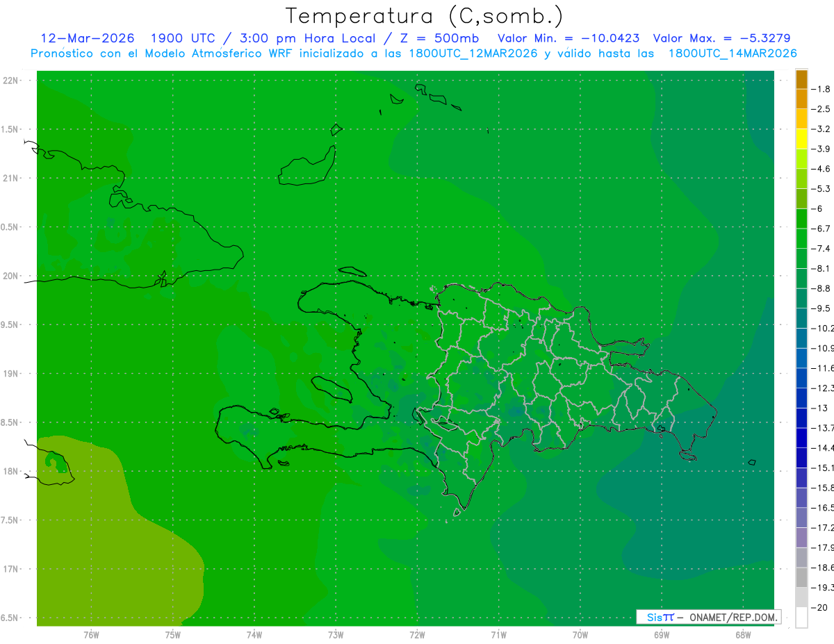The image size is (834, 644).
Task: Click the '-2.5' color bar label
Action: pyautogui.click(x=821, y=109)
